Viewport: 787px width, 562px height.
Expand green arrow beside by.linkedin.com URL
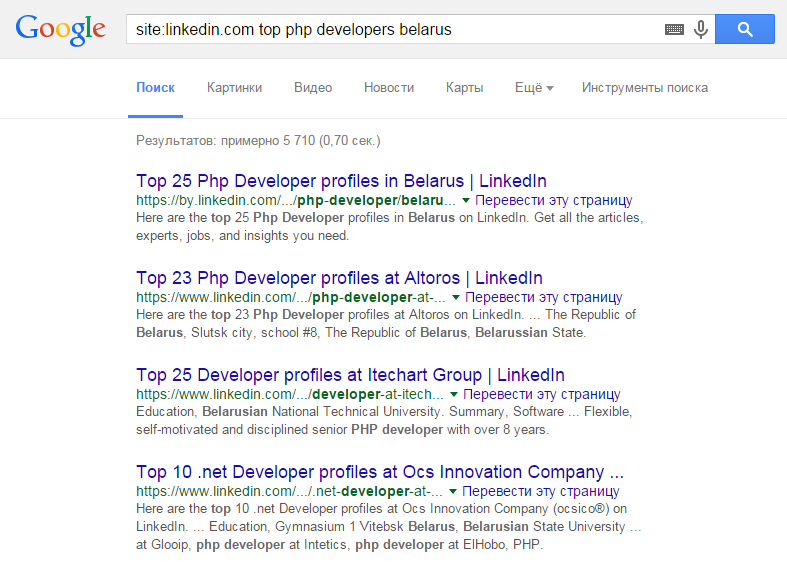point(466,201)
